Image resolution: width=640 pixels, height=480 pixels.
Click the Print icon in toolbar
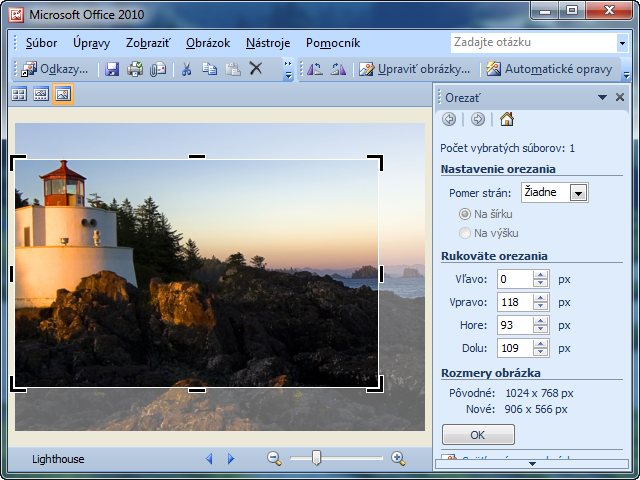click(135, 69)
